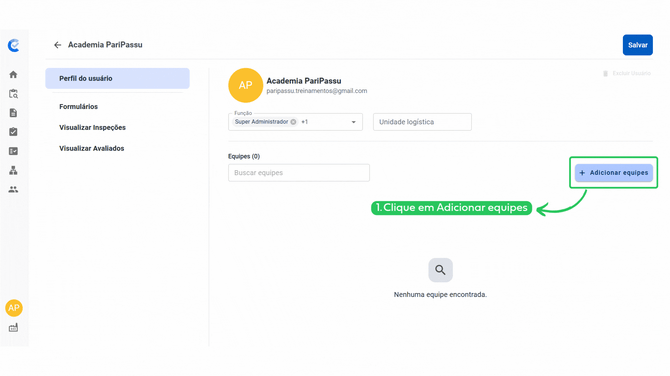Click the trash icon beside Excluir Usuário

(605, 73)
